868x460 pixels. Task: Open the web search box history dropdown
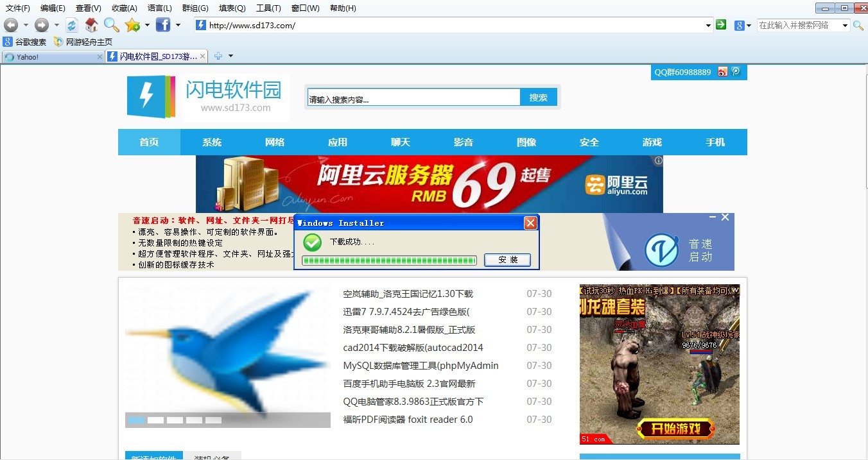(x=846, y=26)
